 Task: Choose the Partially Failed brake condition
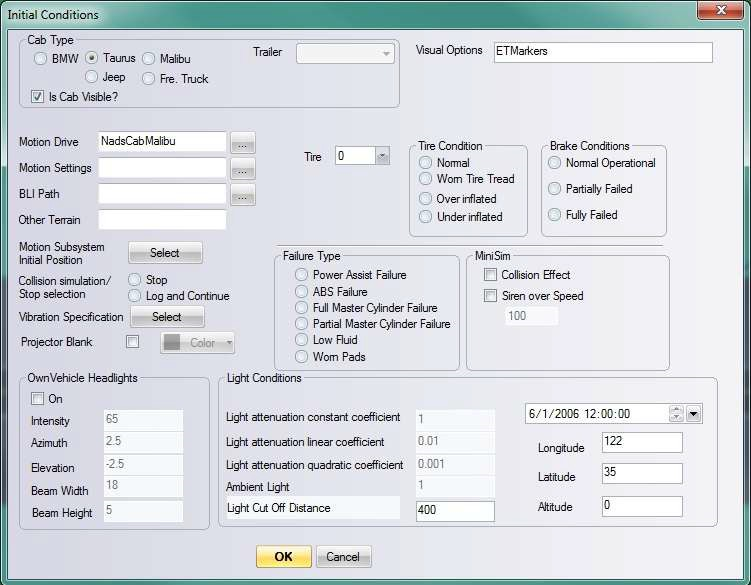pyautogui.click(x=555, y=189)
